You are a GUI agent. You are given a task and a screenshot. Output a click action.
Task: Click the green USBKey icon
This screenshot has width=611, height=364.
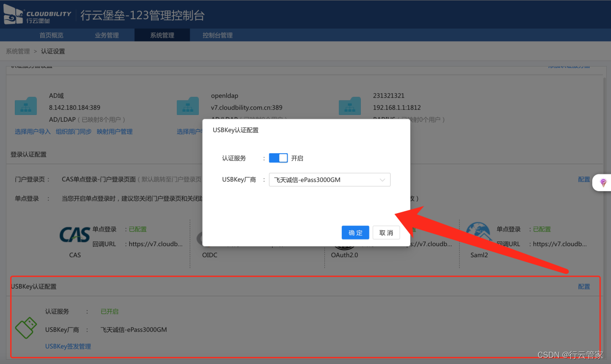click(x=26, y=328)
